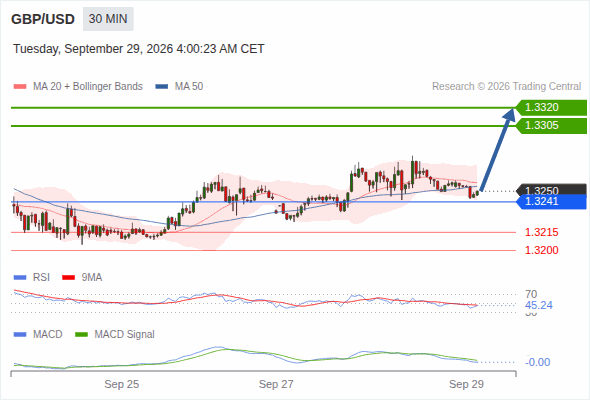Click the 1.3200 support level label
Image resolution: width=590 pixels, height=400 pixels.
(x=541, y=250)
